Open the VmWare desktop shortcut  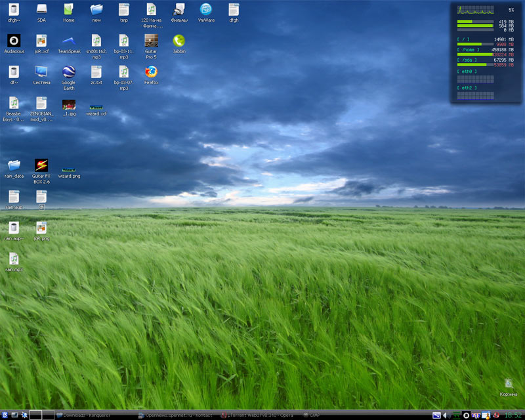206,10
